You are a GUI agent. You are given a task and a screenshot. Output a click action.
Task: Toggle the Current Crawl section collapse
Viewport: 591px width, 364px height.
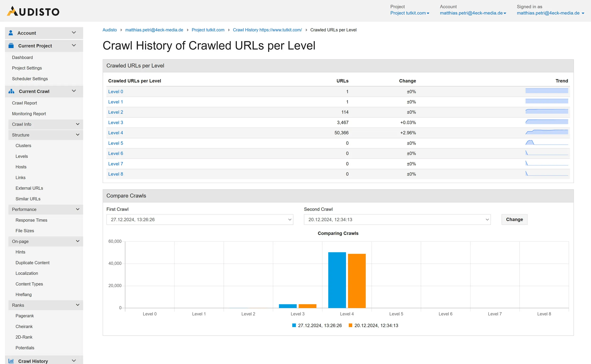click(75, 91)
